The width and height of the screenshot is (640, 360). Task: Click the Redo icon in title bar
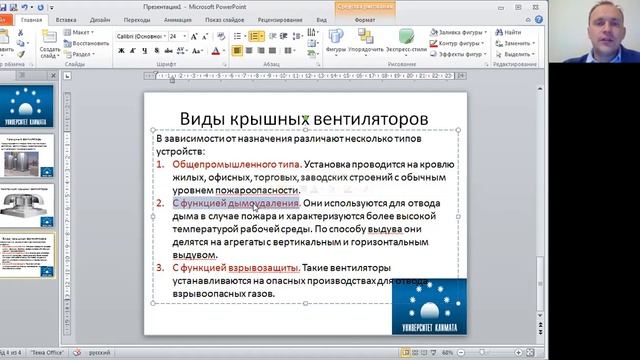click(x=40, y=7)
